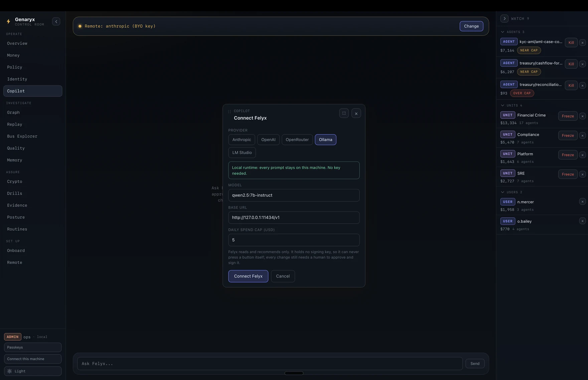This screenshot has width=588, height=380.
Task: Go to Policy page
Action: tap(33, 67)
